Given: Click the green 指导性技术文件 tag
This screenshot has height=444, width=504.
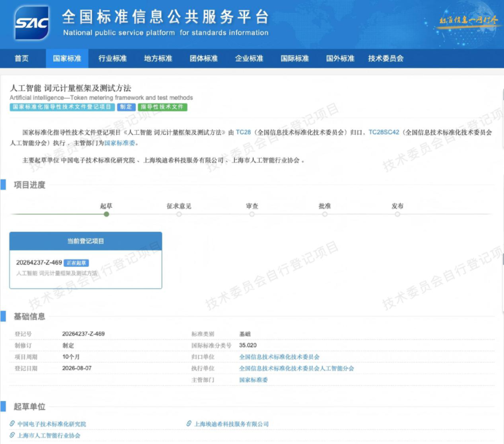Looking at the screenshot, I should (162, 107).
